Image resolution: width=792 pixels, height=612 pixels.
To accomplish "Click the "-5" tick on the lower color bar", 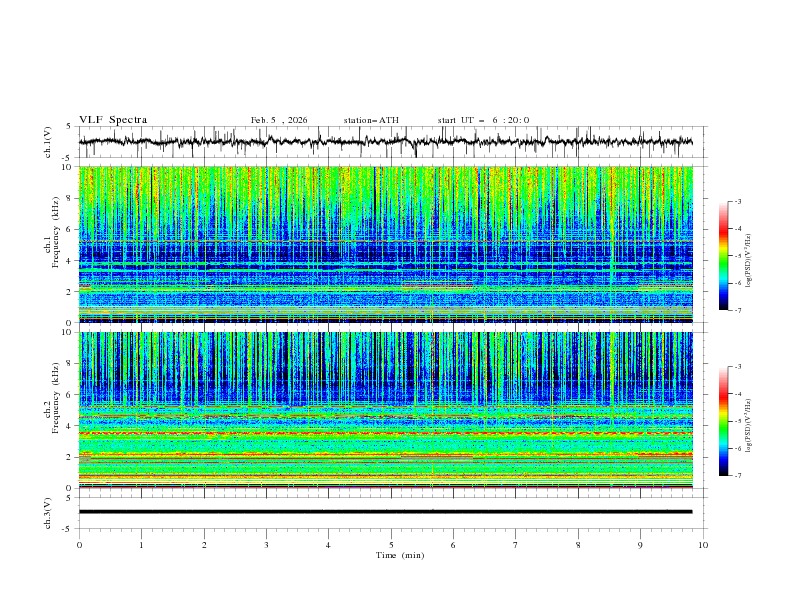I will click(x=737, y=421).
